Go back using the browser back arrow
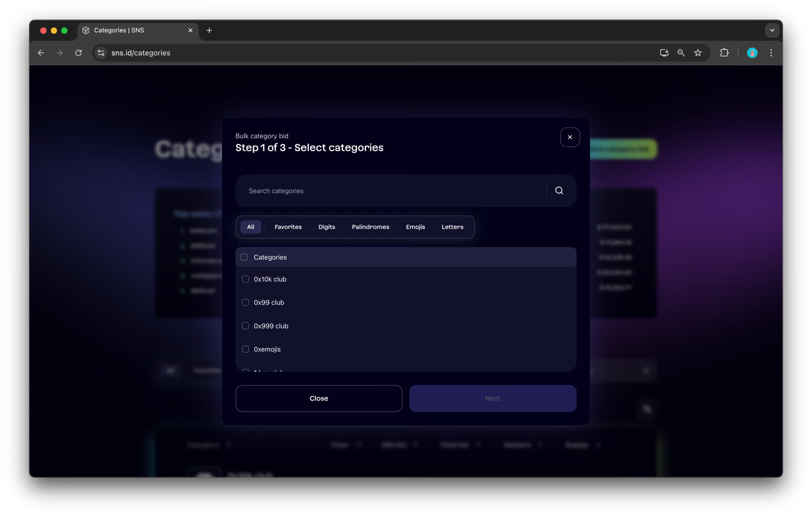Viewport: 812px width, 516px height. click(41, 53)
